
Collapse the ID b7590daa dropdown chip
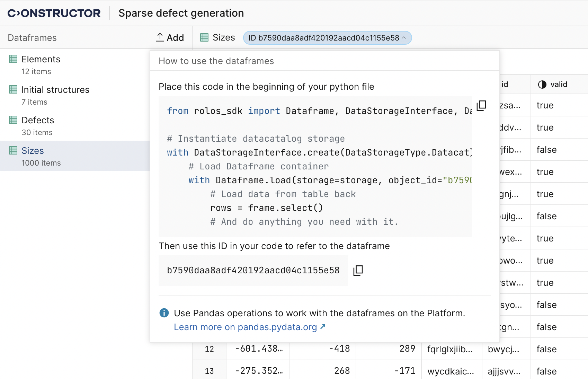click(x=327, y=38)
